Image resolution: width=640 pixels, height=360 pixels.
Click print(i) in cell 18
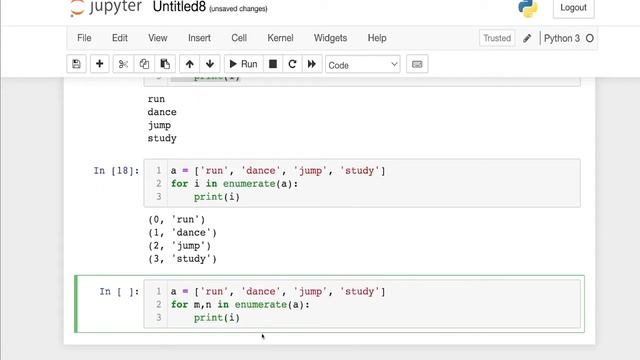coord(217,197)
